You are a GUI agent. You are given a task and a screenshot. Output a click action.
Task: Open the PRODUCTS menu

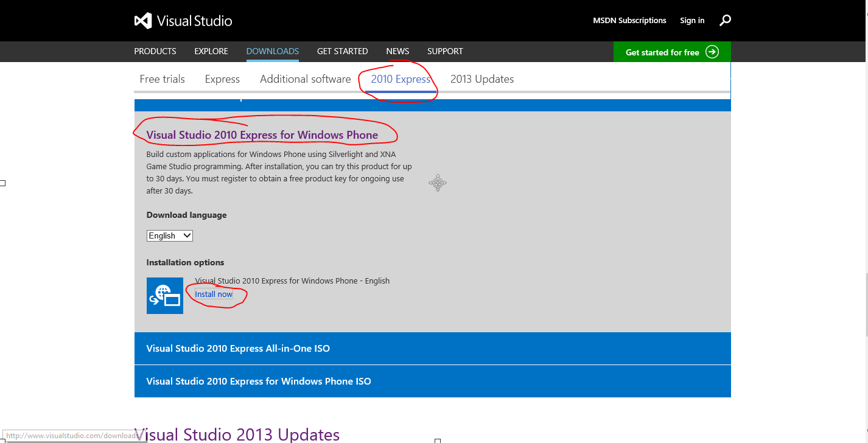coord(155,51)
